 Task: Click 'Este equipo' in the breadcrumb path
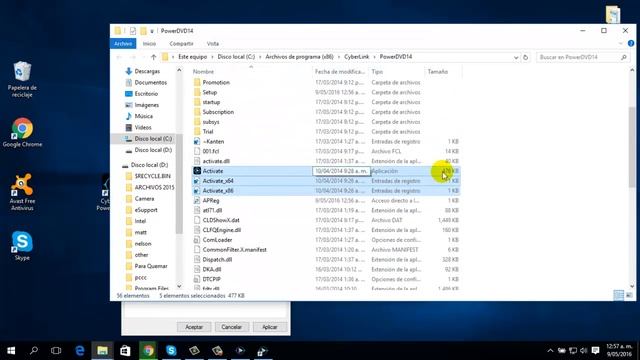(193, 57)
